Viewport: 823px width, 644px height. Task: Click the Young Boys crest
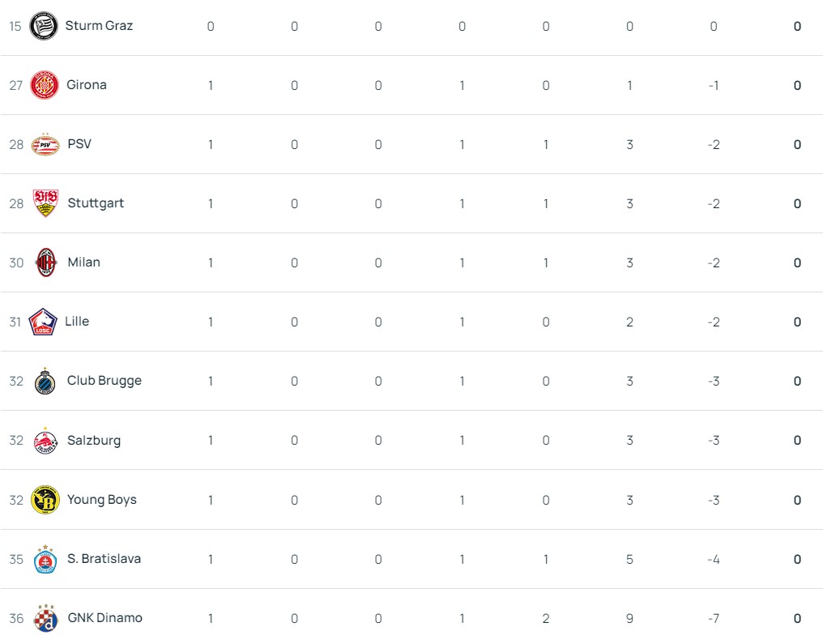[45, 500]
